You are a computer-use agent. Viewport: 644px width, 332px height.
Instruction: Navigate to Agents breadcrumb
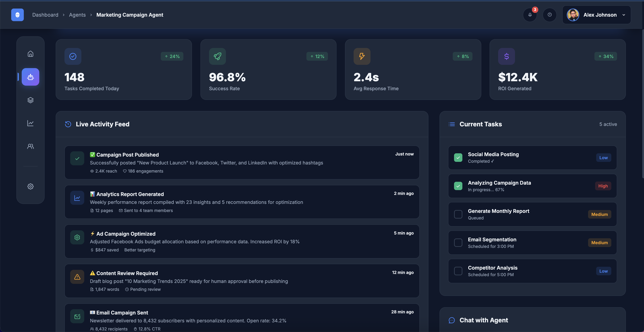(77, 15)
